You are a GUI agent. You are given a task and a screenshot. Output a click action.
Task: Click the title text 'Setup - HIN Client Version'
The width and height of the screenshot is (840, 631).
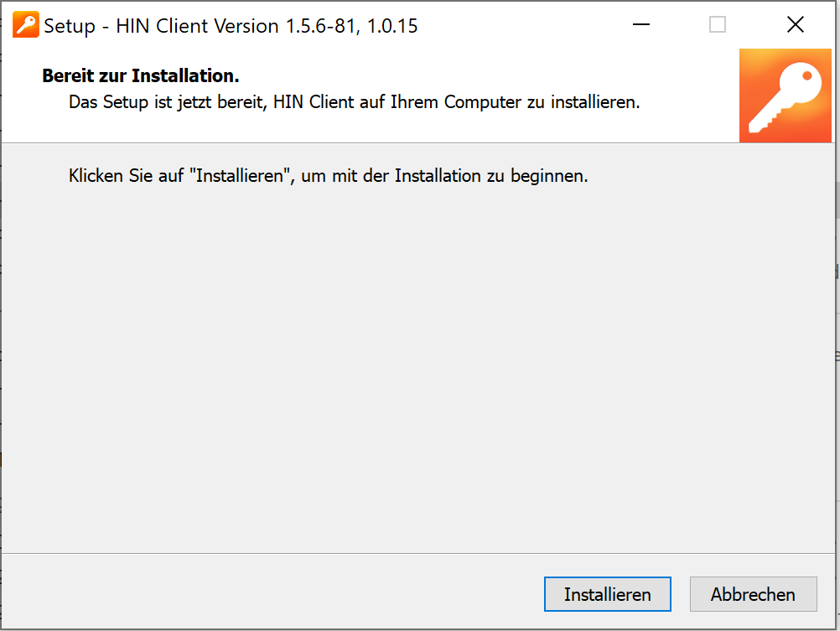click(x=161, y=26)
